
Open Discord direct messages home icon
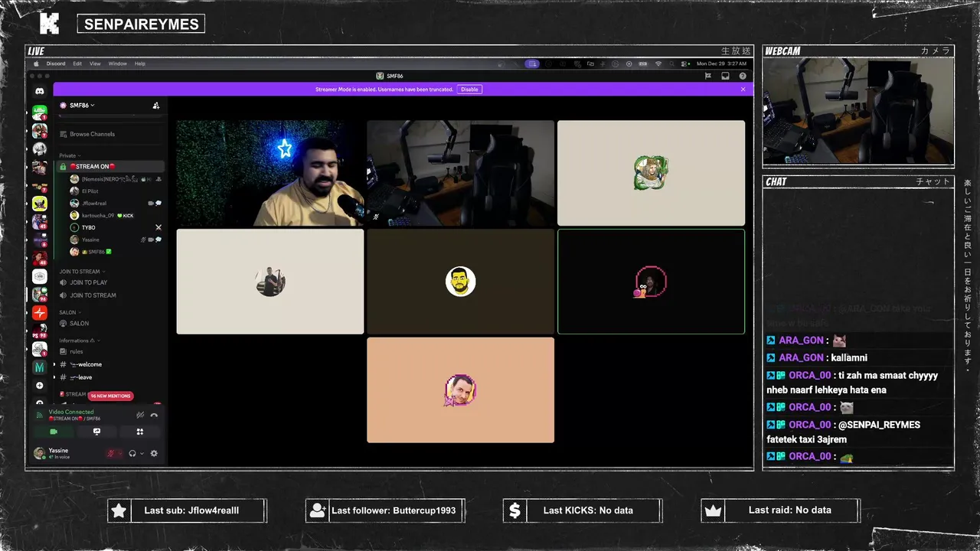click(x=40, y=91)
